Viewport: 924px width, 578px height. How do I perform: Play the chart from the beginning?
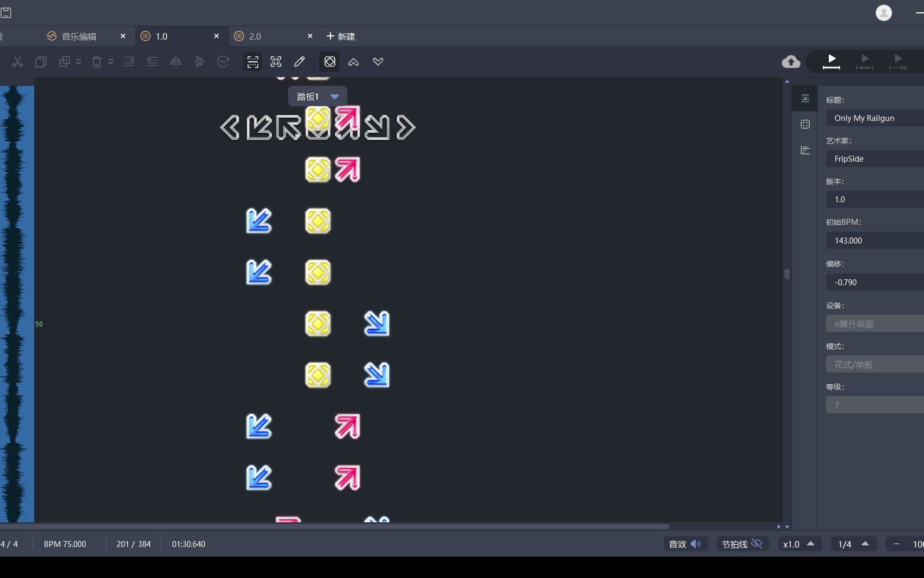[x=831, y=62]
